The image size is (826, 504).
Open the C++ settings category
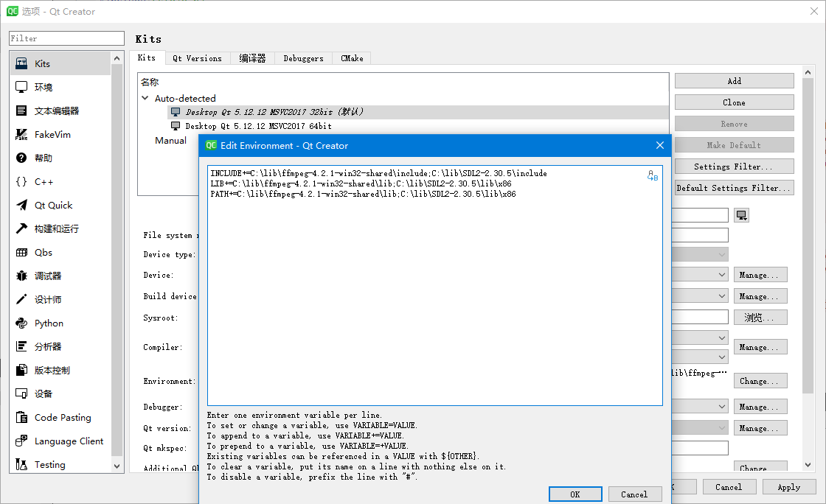(x=60, y=181)
